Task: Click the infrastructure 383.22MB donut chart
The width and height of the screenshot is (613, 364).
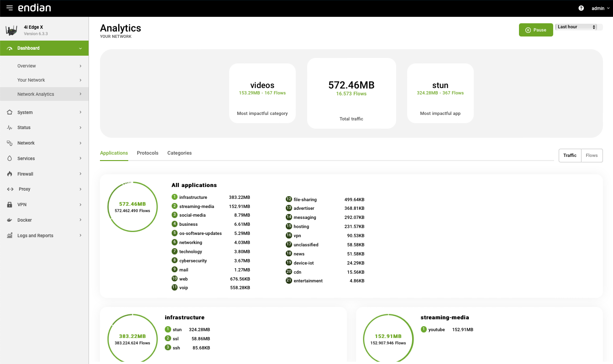Action: 132,339
